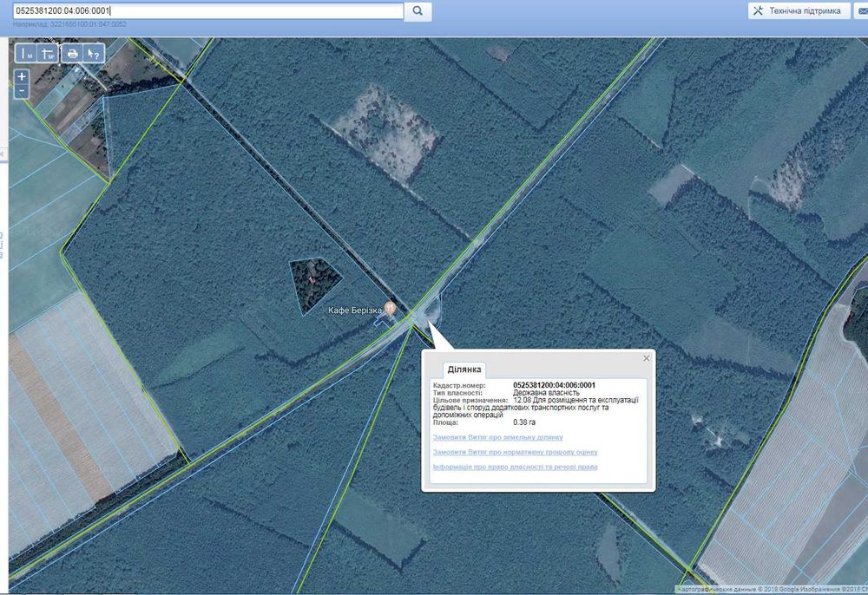Open link Замовити Витяг про земельну ділянку
The image size is (868, 595).
pos(497,437)
